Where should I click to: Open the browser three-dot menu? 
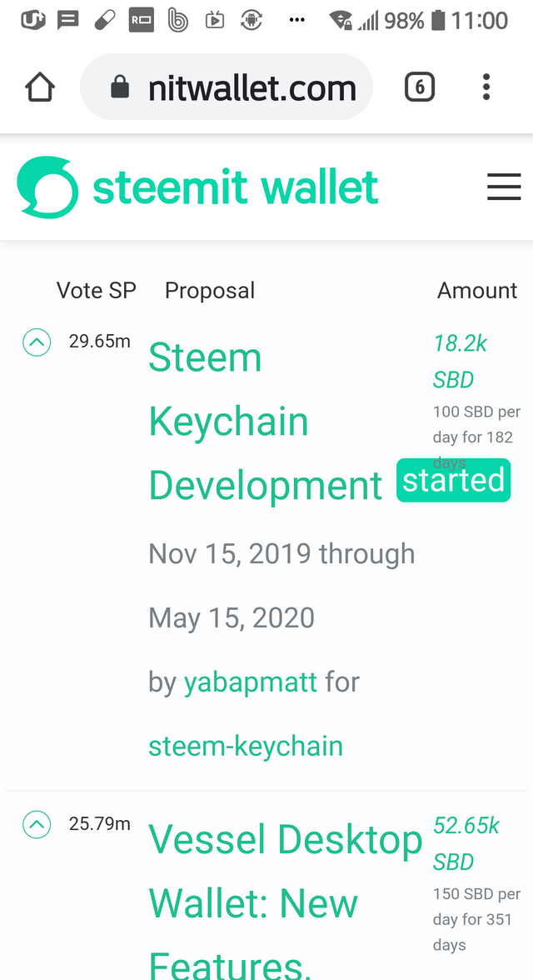tap(486, 87)
